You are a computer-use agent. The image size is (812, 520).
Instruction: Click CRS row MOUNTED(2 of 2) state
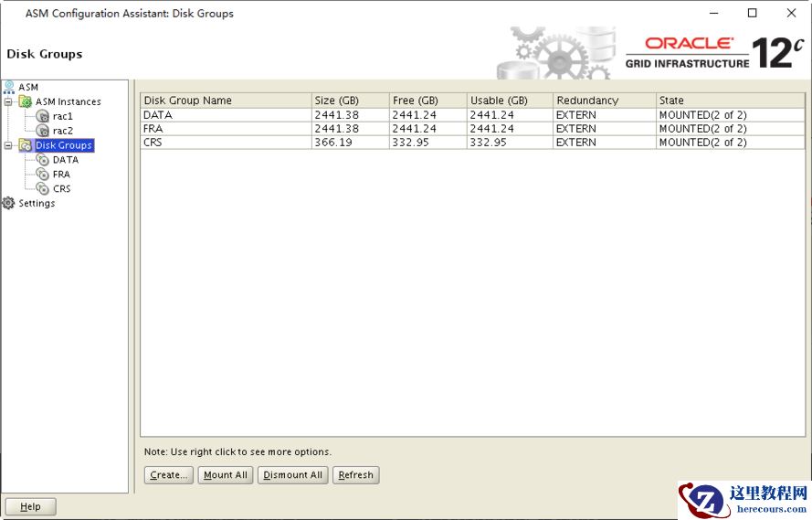click(730, 142)
